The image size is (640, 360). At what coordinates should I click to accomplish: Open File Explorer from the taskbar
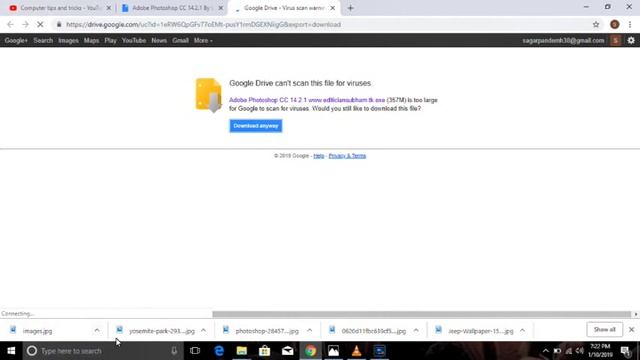tap(242, 351)
